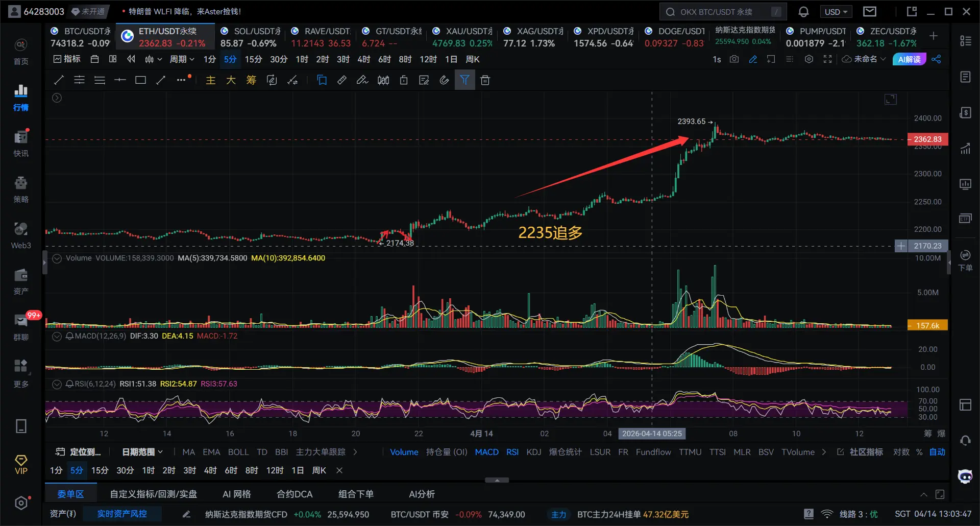Image resolution: width=980 pixels, height=526 pixels.
Task: Select the horizontal line drawing tool
Action: click(x=120, y=80)
